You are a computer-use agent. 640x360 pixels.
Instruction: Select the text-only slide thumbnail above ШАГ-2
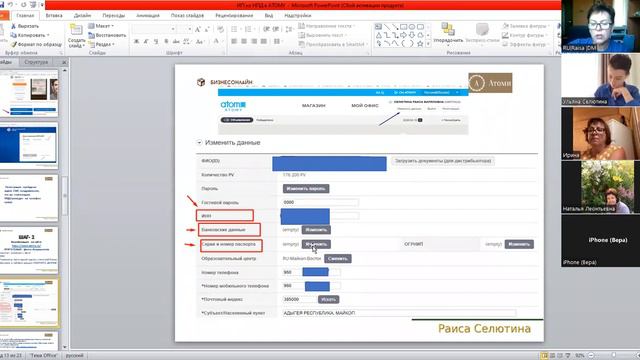click(29, 198)
